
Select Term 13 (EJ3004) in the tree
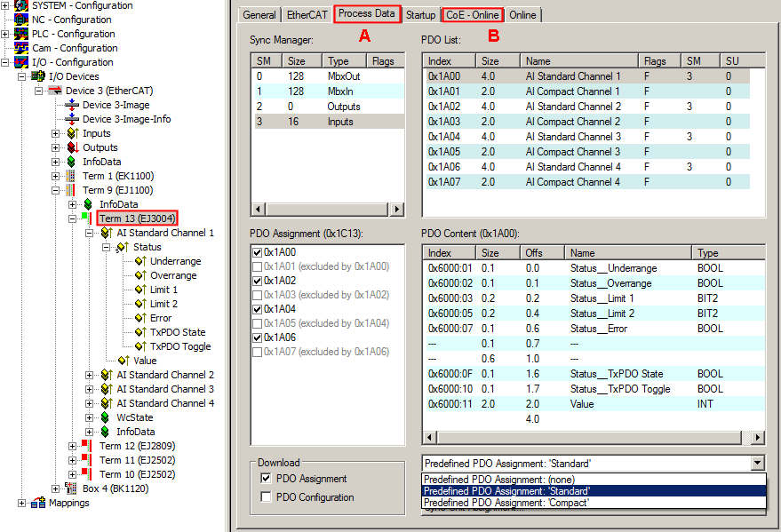click(137, 218)
